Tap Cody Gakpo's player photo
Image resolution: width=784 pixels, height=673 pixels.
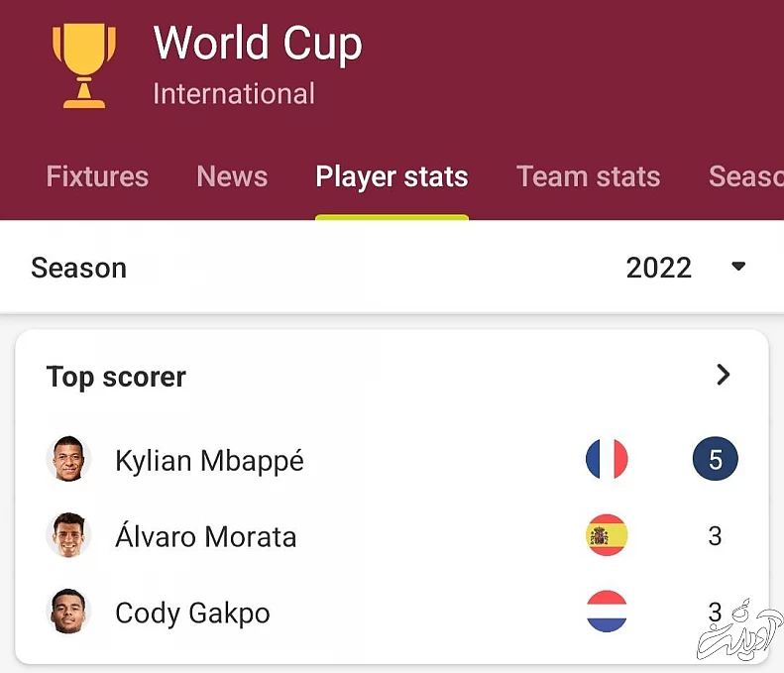(x=69, y=613)
